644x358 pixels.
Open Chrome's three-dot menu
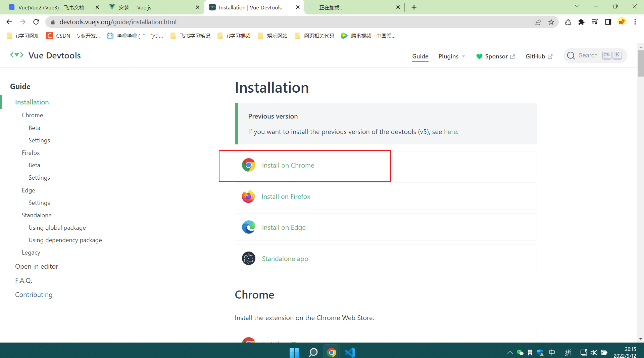(x=635, y=22)
